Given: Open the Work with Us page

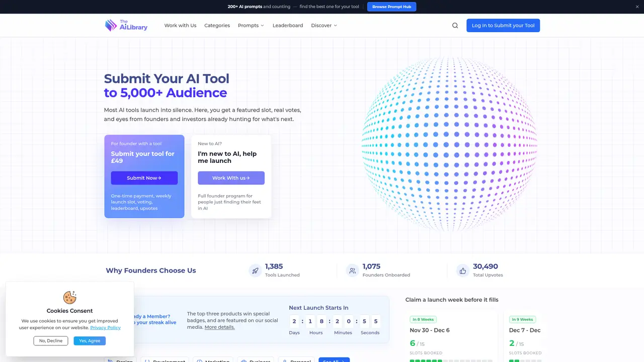Looking at the screenshot, I should coord(180,26).
